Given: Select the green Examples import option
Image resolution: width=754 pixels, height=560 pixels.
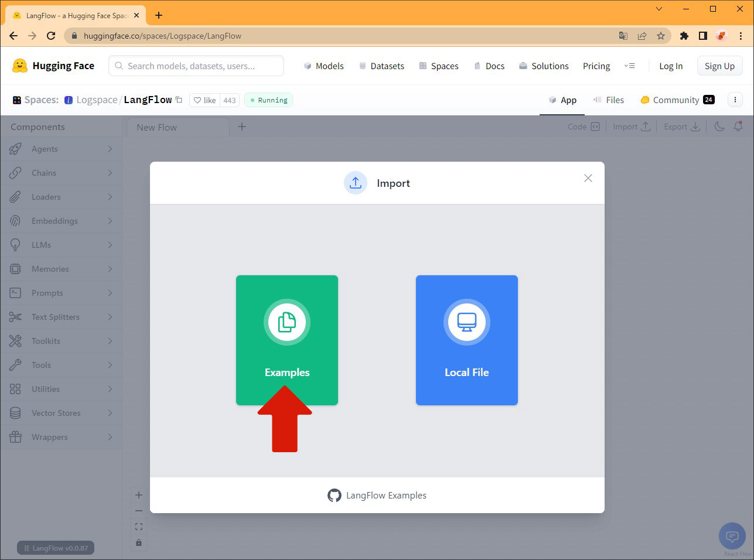Looking at the screenshot, I should (287, 340).
